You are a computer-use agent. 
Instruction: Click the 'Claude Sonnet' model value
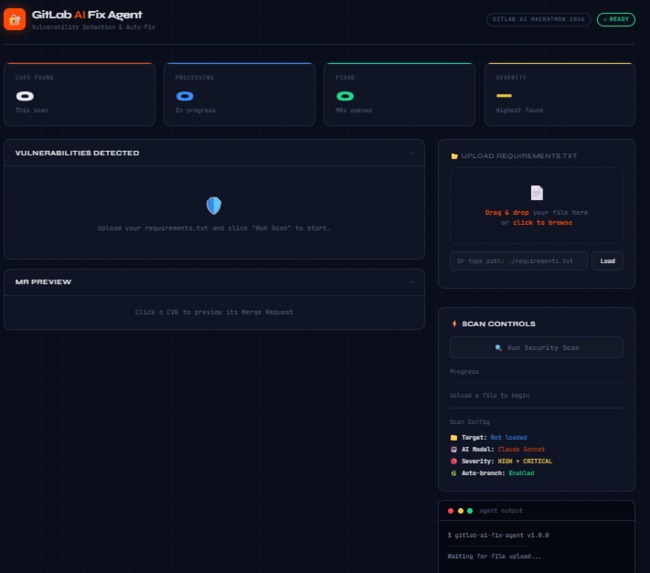coord(521,449)
